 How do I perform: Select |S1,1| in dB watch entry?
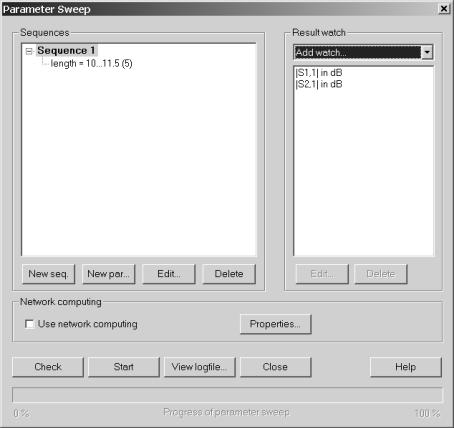pos(319,73)
